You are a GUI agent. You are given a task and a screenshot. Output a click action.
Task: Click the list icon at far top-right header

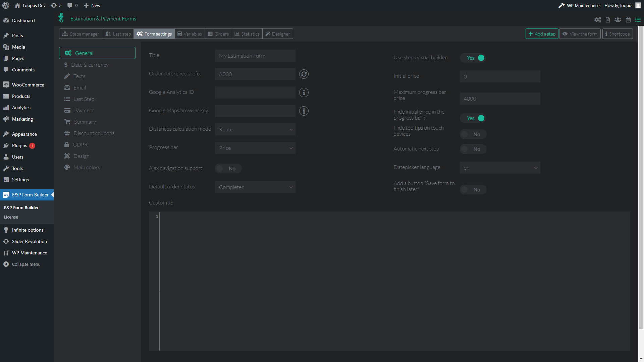click(638, 20)
